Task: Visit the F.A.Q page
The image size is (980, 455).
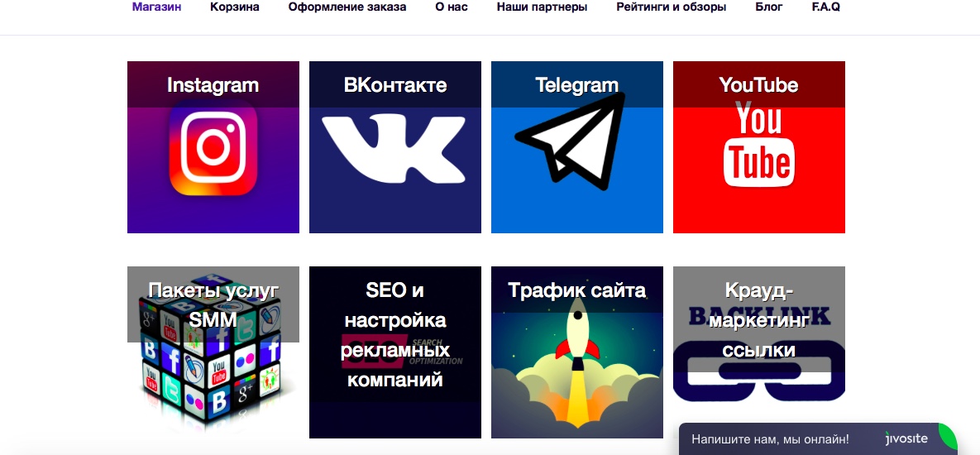Action: point(825,7)
